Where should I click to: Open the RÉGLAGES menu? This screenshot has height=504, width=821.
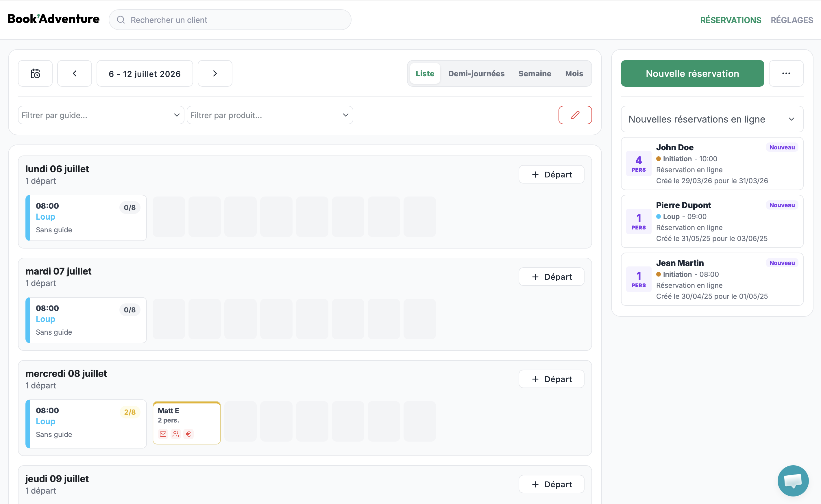coord(792,20)
